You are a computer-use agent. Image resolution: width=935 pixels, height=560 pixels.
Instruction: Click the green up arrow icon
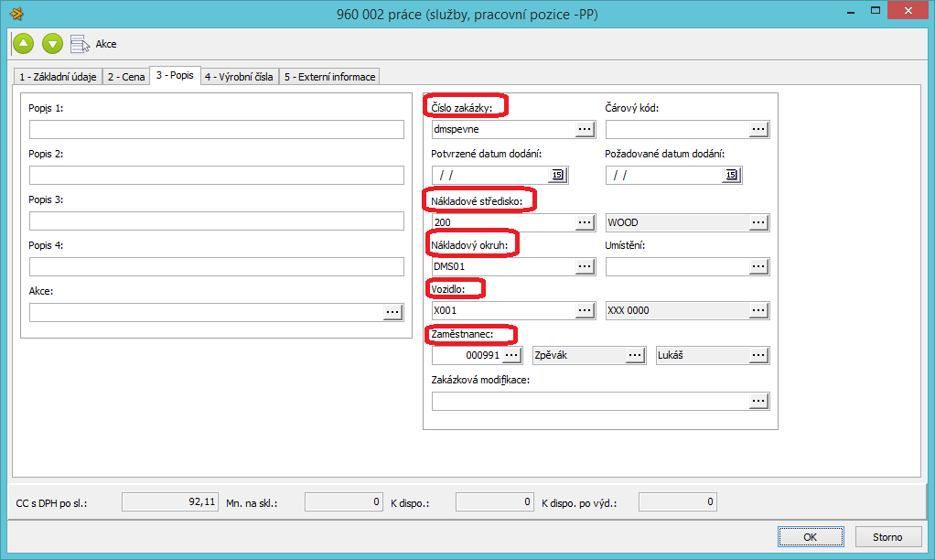23,43
